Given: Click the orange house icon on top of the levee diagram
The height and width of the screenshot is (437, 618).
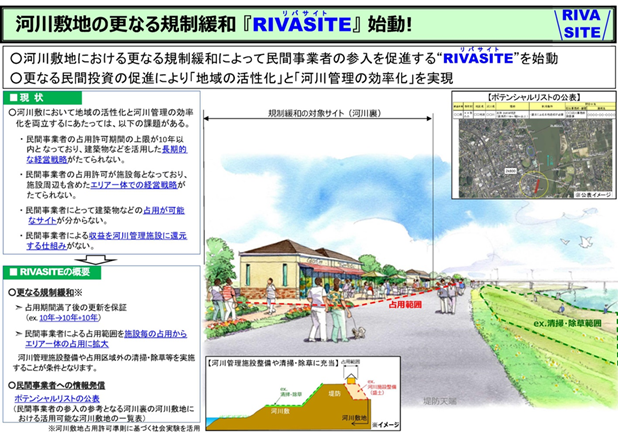Looking at the screenshot, I should (x=351, y=381).
